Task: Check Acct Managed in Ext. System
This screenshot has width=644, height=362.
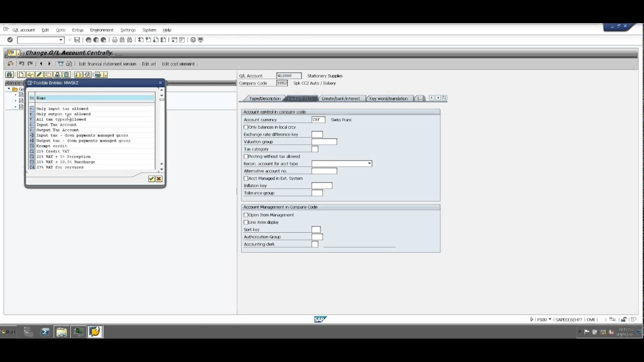Action: click(x=246, y=178)
